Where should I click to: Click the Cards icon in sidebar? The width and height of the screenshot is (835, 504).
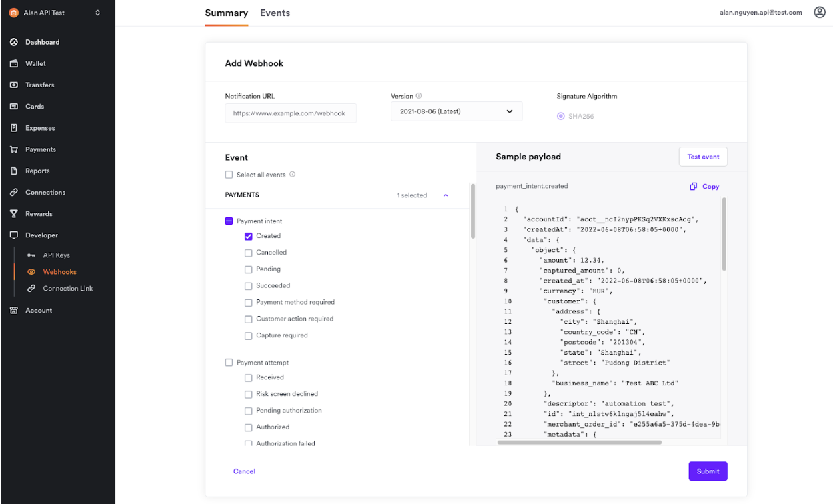point(13,107)
